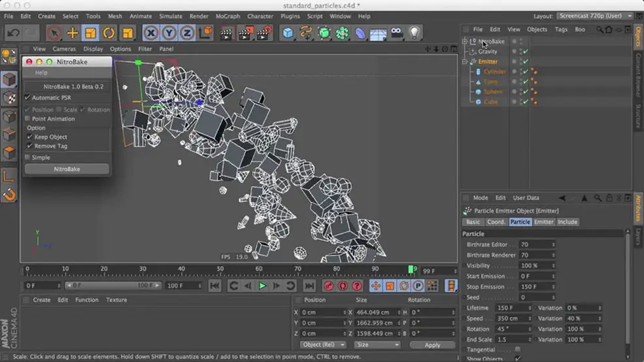Open the spline pen tools icon
The width and height of the screenshot is (644, 362).
point(306,33)
